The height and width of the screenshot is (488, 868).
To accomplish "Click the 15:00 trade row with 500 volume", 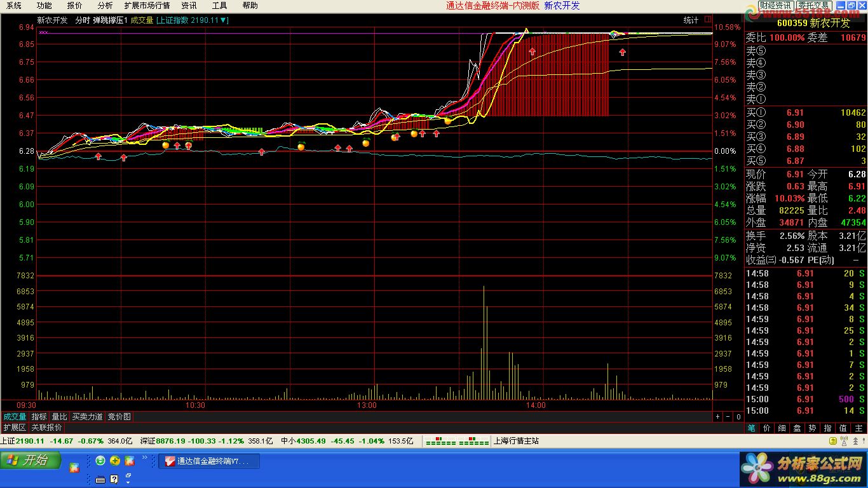I will tap(806, 399).
